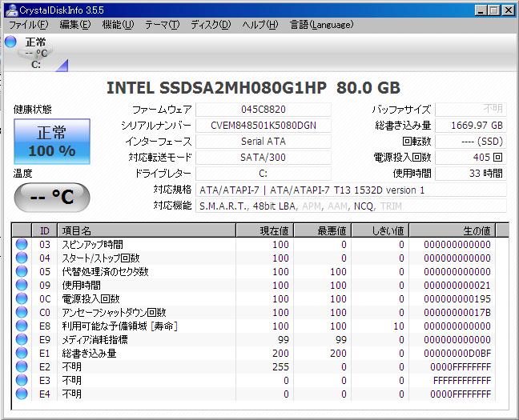Click the serial number field CVEM848501K5080DGN
The width and height of the screenshot is (519, 420).
(264, 126)
